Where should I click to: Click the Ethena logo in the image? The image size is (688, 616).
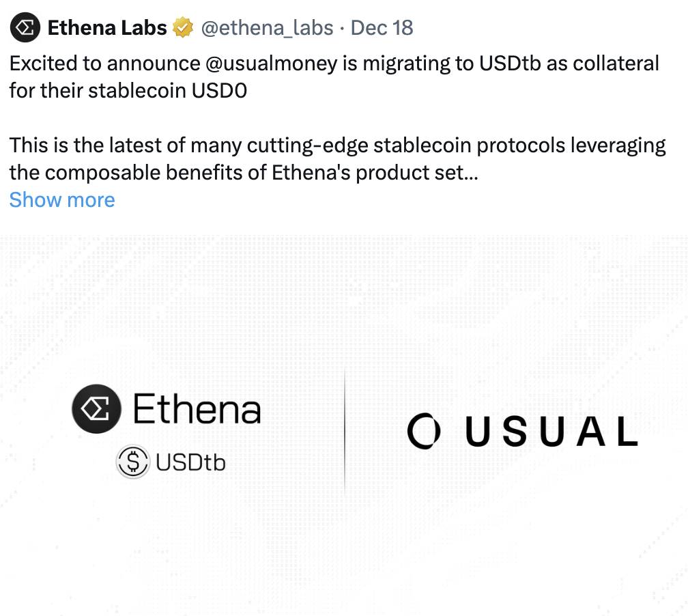point(96,409)
